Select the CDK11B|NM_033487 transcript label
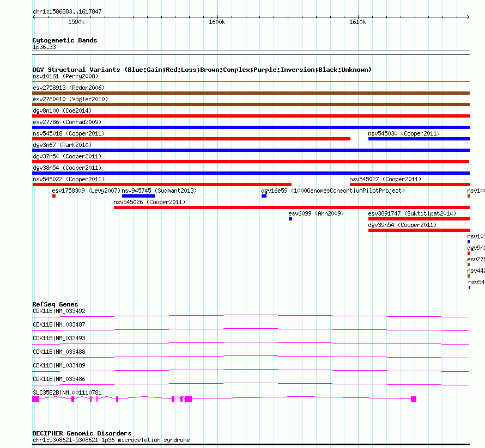This screenshot has height=448, width=485. click(59, 325)
